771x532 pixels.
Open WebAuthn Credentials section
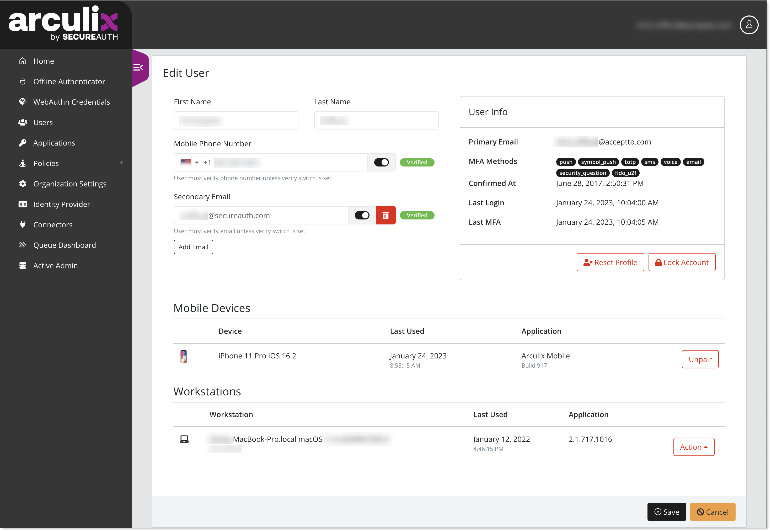tap(72, 101)
